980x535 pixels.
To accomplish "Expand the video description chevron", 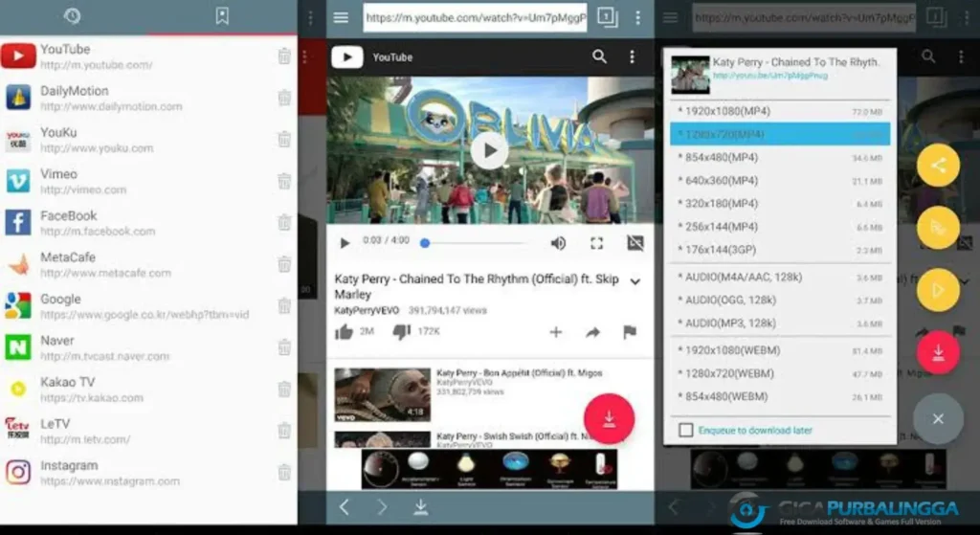I will [635, 282].
